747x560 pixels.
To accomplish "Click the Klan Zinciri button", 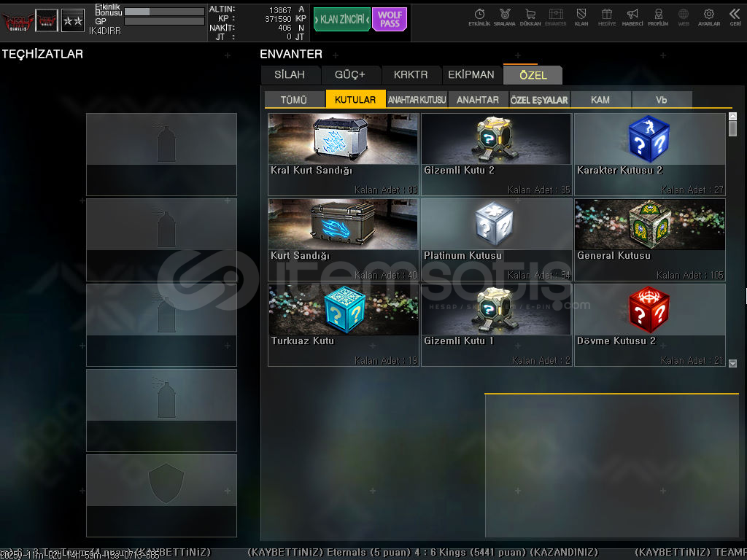I will pyautogui.click(x=342, y=20).
